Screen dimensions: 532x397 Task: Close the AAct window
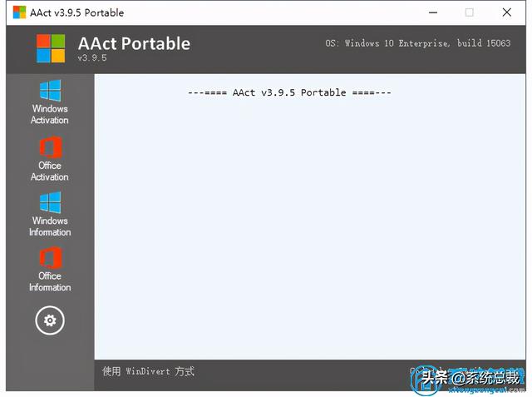[507, 12]
